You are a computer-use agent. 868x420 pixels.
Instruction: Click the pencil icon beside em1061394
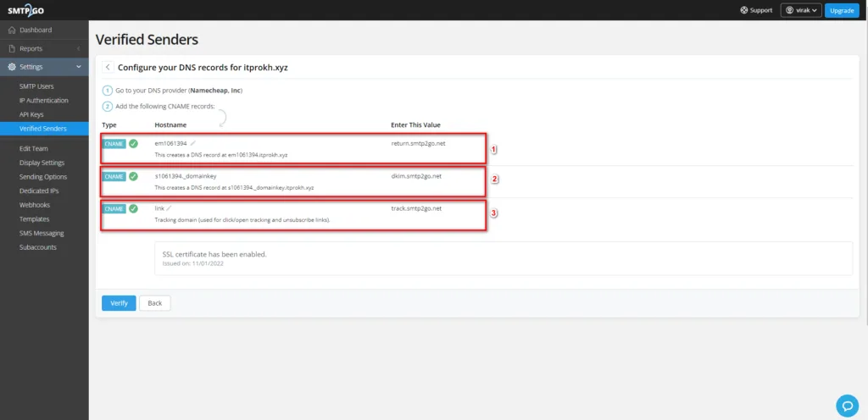[193, 143]
